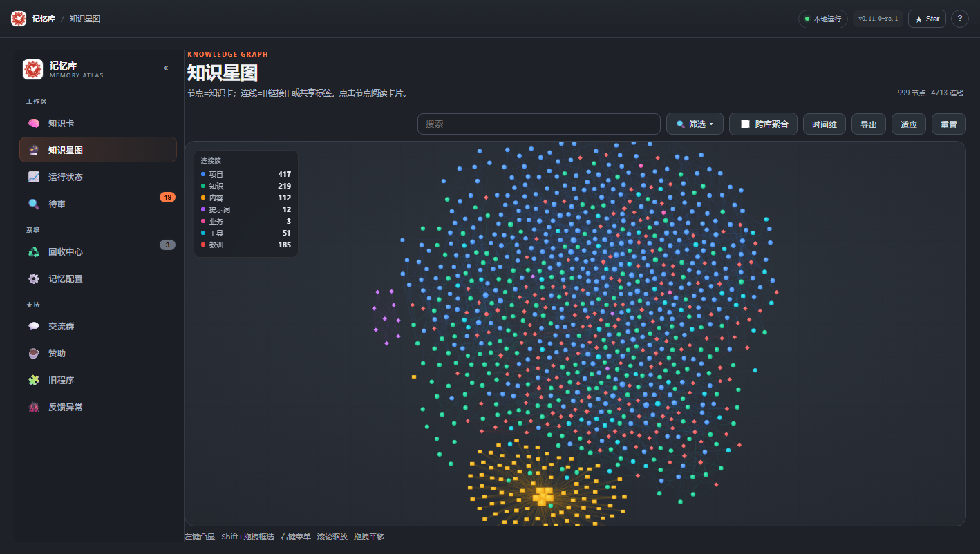Click the 知识 219 legend row
This screenshot has width=980, height=554.
pyautogui.click(x=246, y=187)
